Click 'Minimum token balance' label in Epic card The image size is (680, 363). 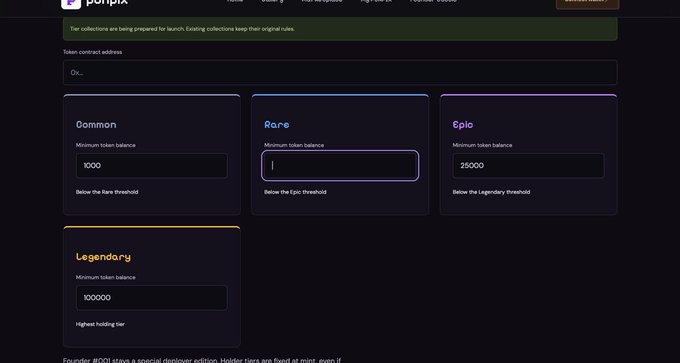(x=482, y=145)
